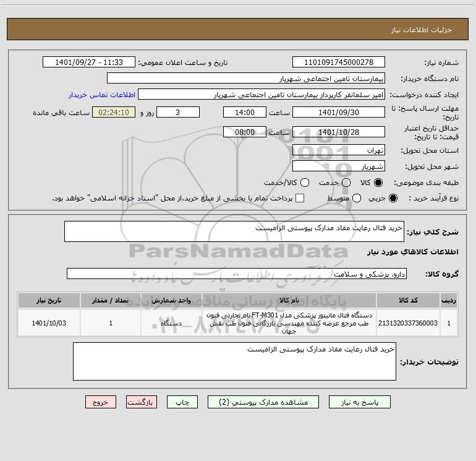The image size is (476, 461).
Task: Click the جزئیات اطلاعات نیاز header title
Action: (x=422, y=30)
